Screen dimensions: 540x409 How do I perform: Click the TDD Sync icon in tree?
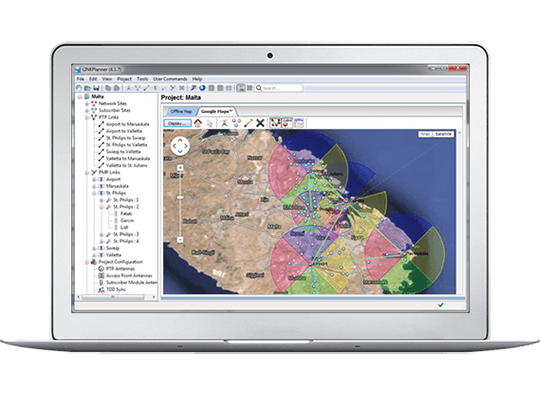(101, 290)
